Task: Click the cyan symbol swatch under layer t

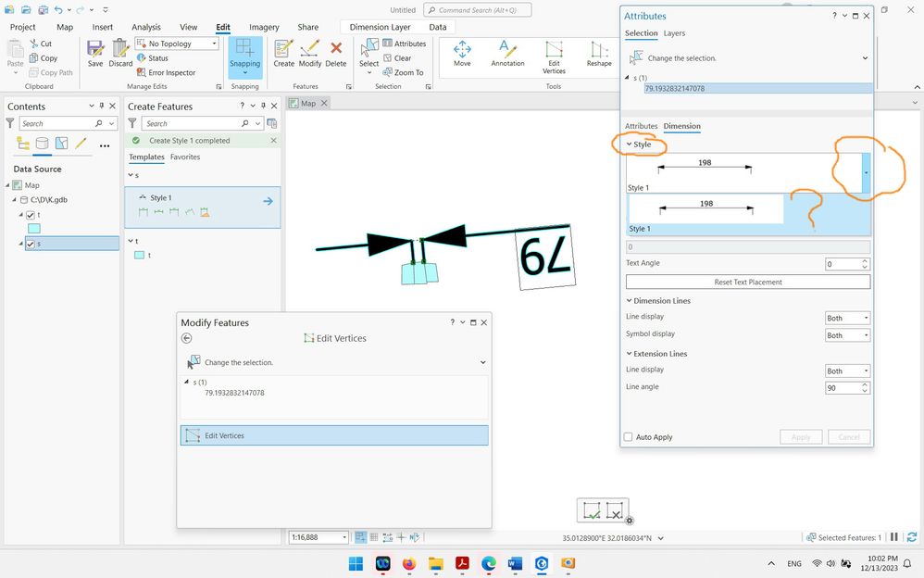Action: [x=34, y=229]
